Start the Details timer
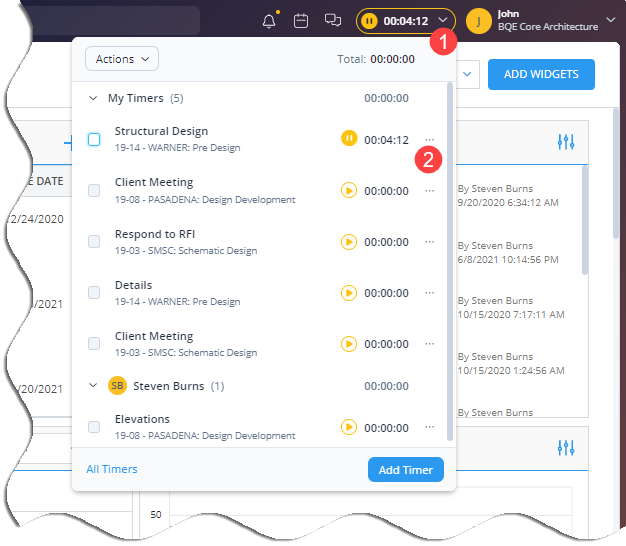The image size is (626, 546). point(349,293)
